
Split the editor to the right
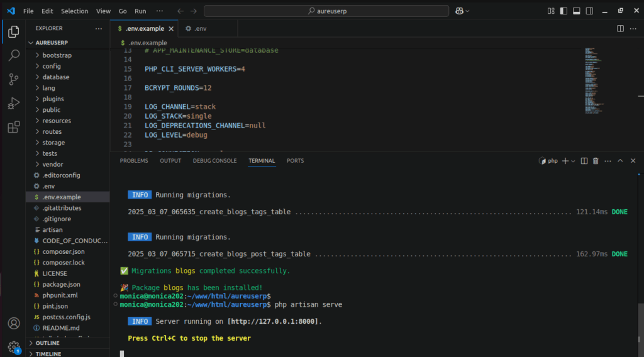[620, 28]
